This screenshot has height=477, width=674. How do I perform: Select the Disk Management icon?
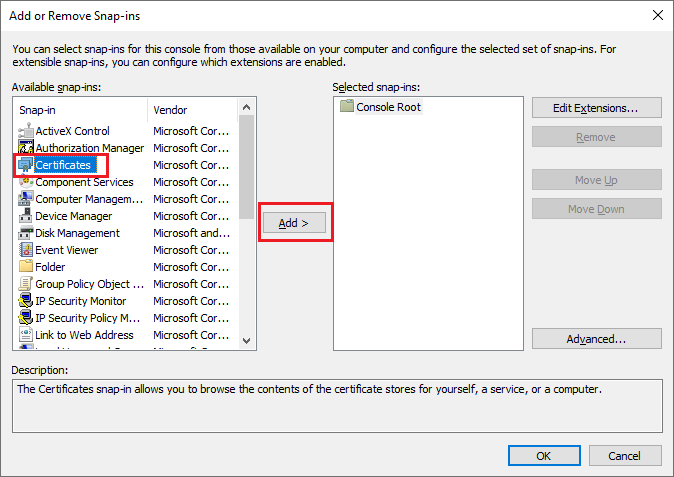coord(26,233)
